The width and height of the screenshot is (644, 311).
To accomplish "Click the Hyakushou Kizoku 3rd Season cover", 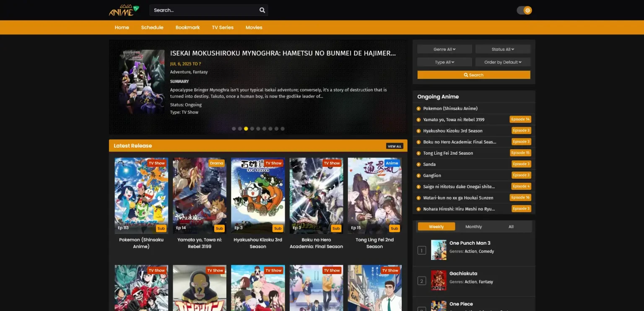I will click(258, 196).
